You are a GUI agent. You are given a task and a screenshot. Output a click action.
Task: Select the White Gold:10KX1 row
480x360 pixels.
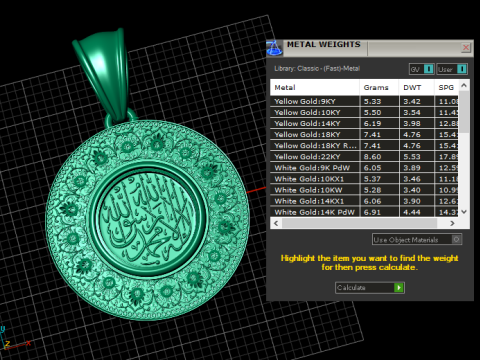click(x=364, y=179)
